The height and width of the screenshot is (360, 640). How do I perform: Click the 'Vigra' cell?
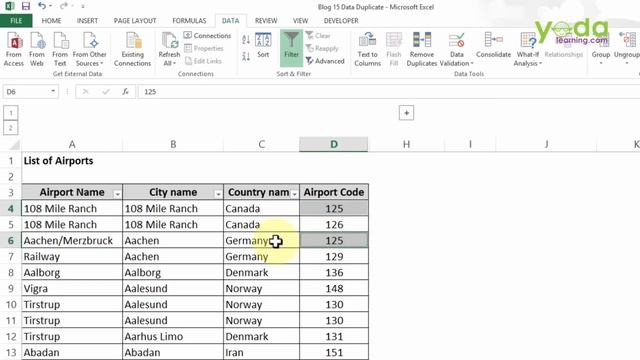(x=72, y=289)
